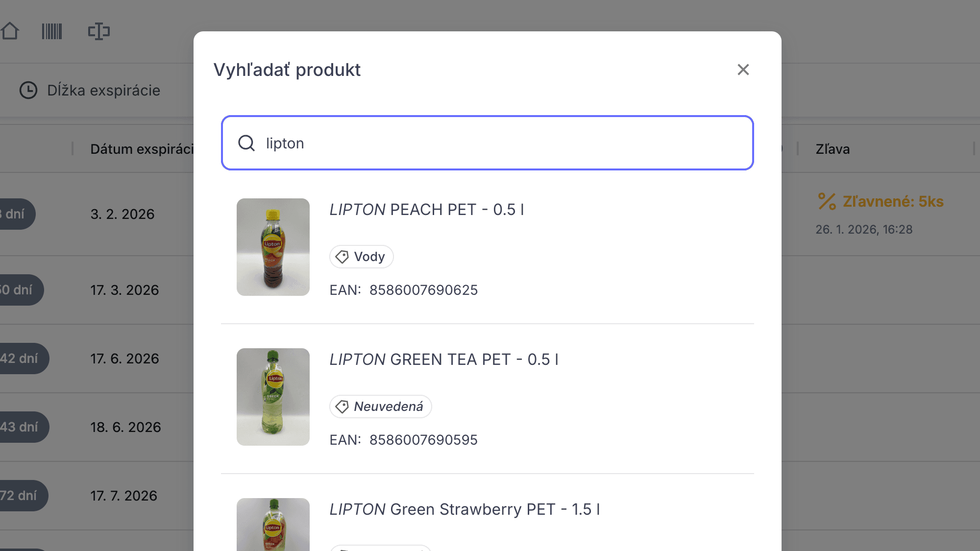Select LIPTON PEACH PET - 0.5 l result
Screen dimensions: 980x551
coord(426,210)
